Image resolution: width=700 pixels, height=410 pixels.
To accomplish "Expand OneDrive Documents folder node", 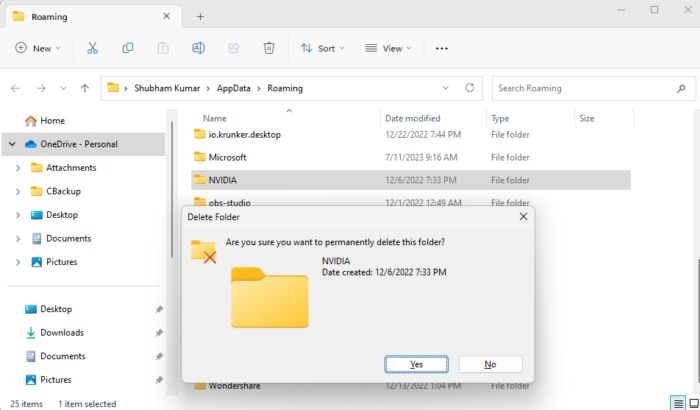I will pos(18,238).
